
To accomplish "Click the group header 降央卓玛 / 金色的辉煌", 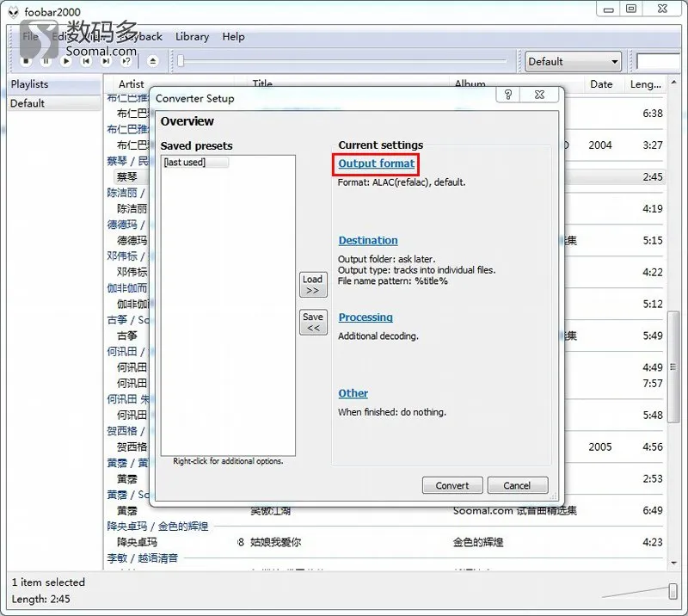I will 157,526.
